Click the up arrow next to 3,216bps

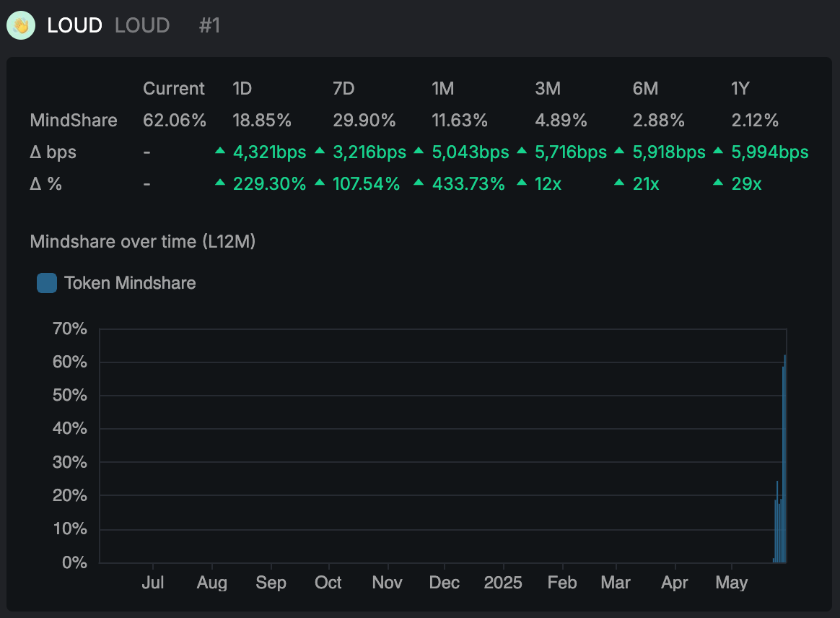(320, 151)
